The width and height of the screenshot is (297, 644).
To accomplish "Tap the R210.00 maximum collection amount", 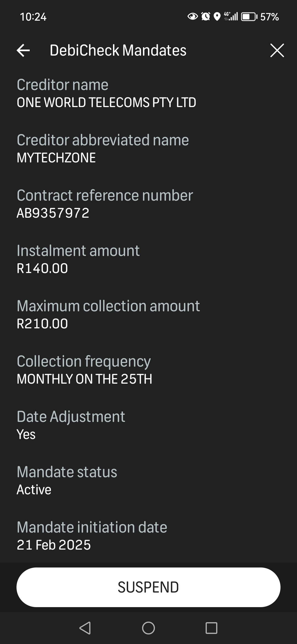I will click(x=42, y=324).
